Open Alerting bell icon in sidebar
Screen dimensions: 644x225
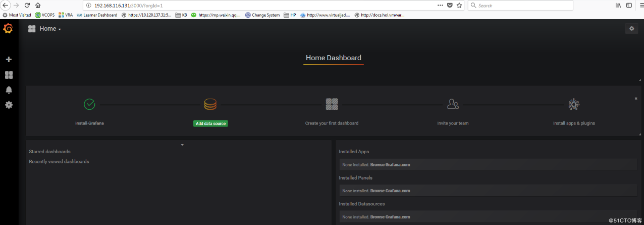point(9,90)
